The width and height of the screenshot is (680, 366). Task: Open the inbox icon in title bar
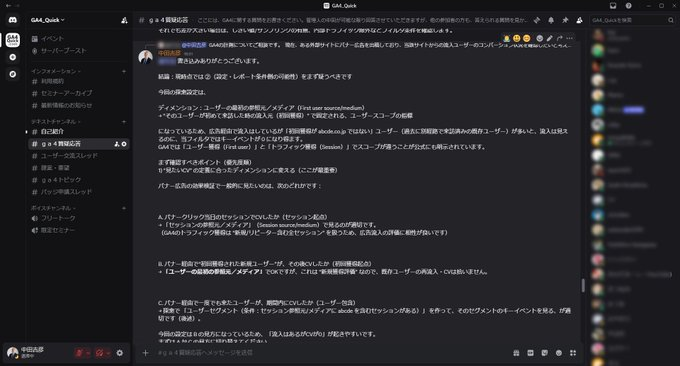pyautogui.click(x=613, y=6)
